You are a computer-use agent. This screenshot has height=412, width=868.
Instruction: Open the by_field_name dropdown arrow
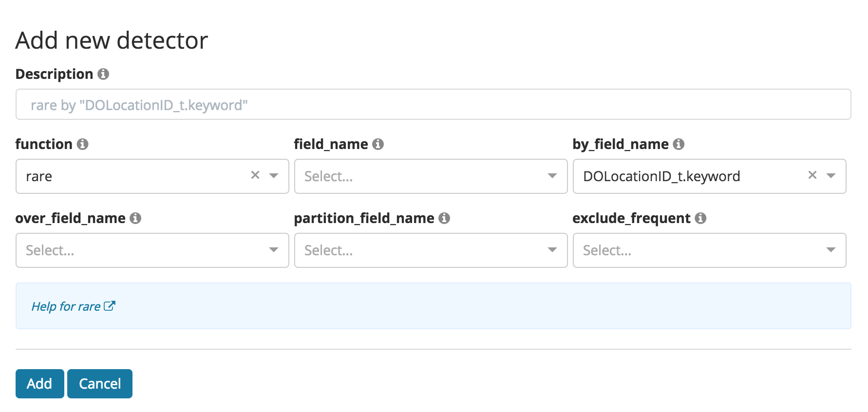831,176
